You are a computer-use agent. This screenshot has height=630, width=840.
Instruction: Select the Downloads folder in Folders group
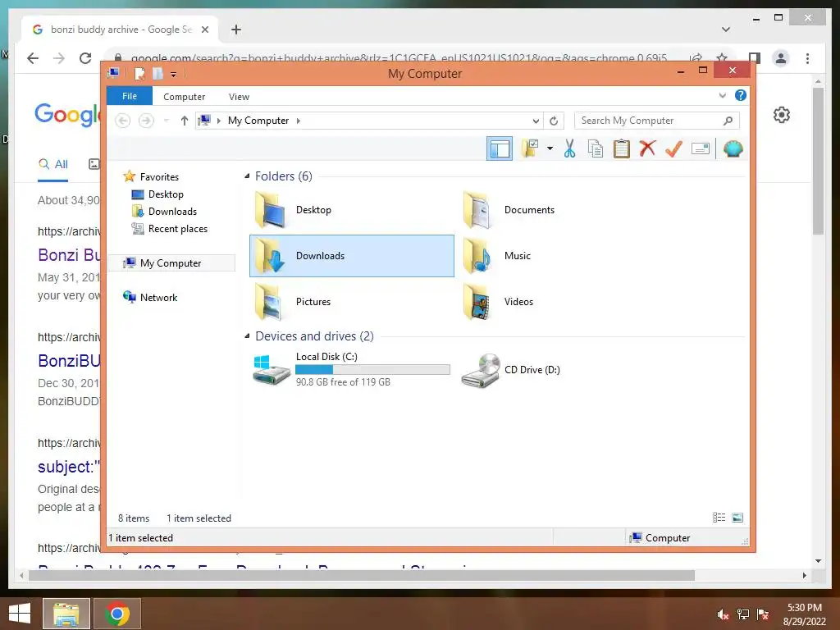[x=351, y=256]
